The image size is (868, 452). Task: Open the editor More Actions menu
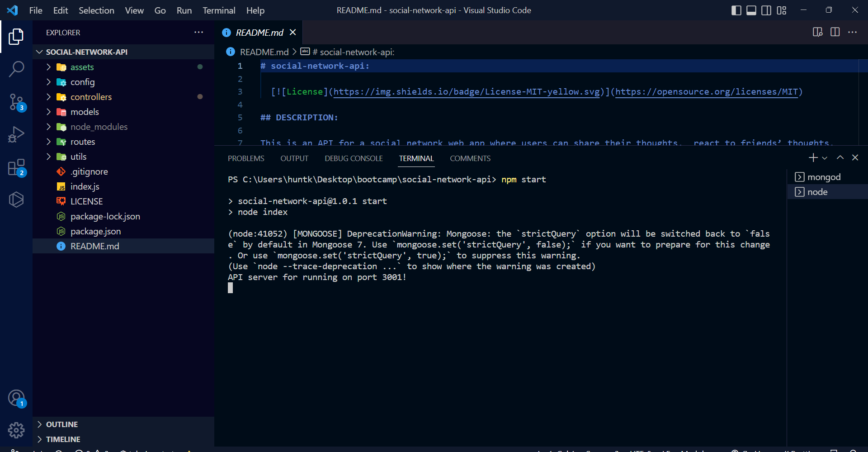(x=854, y=32)
